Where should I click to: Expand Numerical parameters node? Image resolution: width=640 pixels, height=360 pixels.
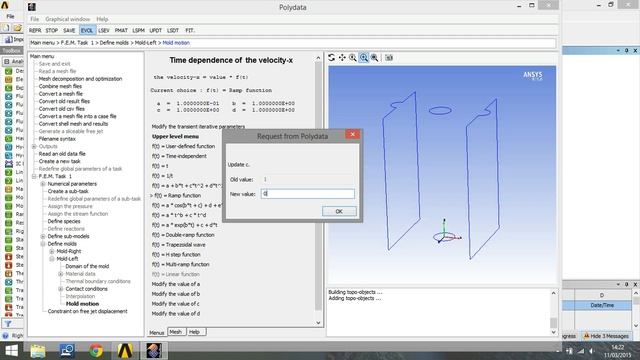43,184
